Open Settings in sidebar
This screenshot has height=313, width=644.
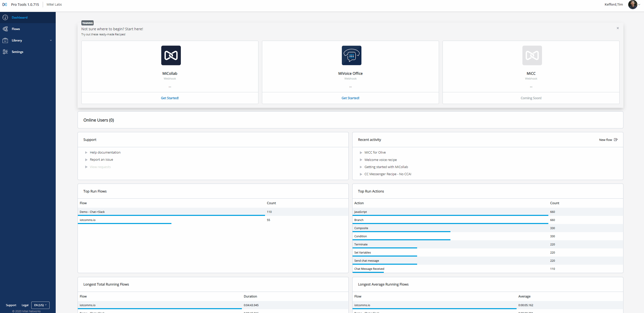(28, 52)
